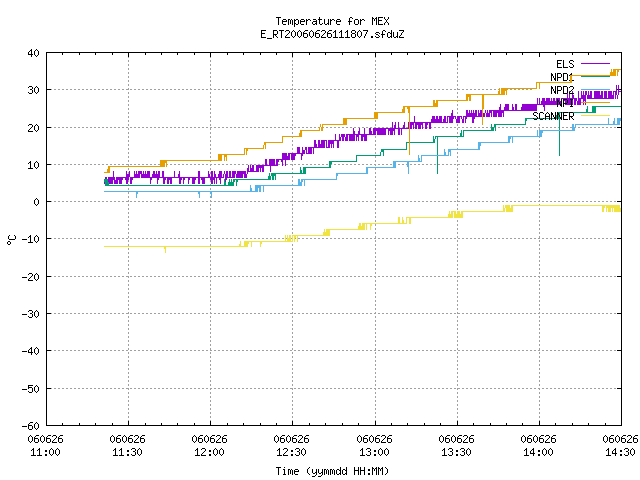Click the 'Time (yymmdd HH:MM)' axis title
This screenshot has width=640, height=480.
click(x=332, y=471)
